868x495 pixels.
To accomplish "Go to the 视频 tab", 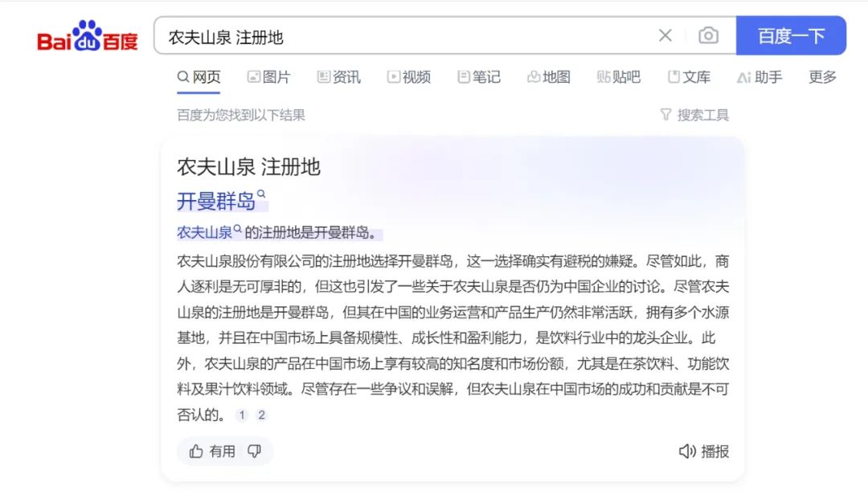I will (x=408, y=77).
